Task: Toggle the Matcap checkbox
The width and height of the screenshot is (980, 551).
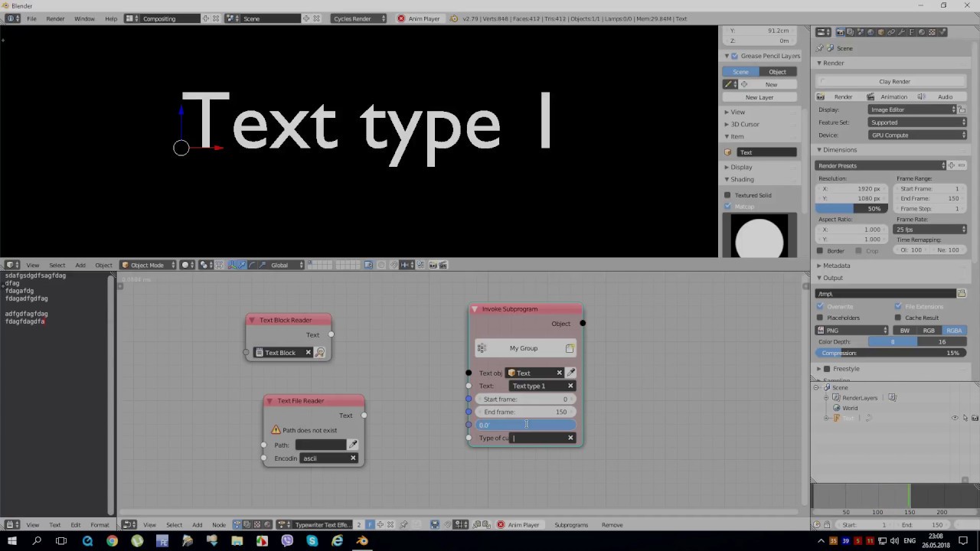Action: [x=727, y=207]
